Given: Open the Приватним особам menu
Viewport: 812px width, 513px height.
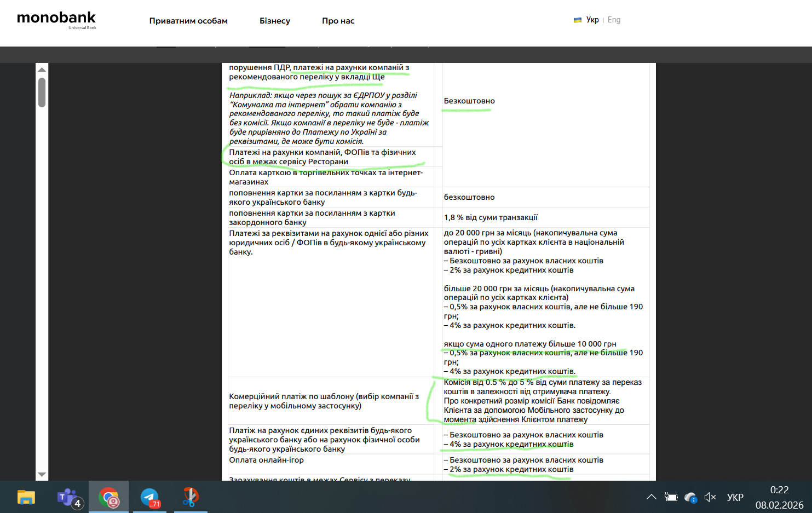Looking at the screenshot, I should tap(188, 21).
